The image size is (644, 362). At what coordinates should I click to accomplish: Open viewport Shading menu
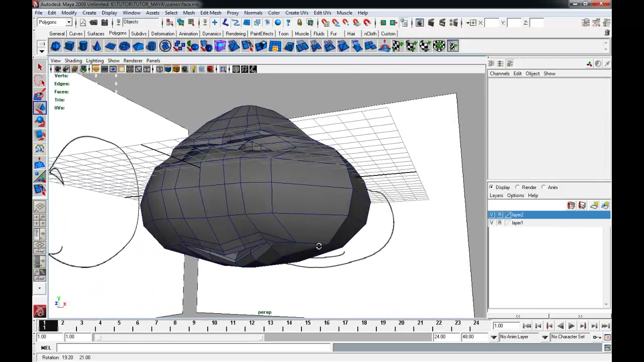73,61
